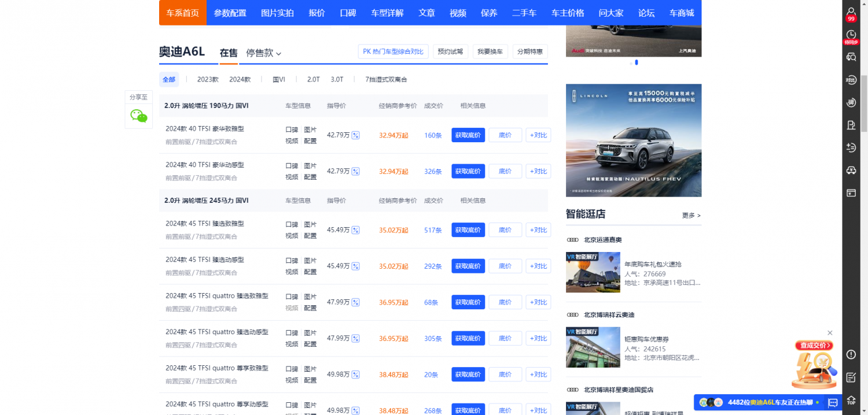Open price calculator for front-drive 45 TFSI 臻选致雅型
The image size is (868, 415).
[356, 230]
